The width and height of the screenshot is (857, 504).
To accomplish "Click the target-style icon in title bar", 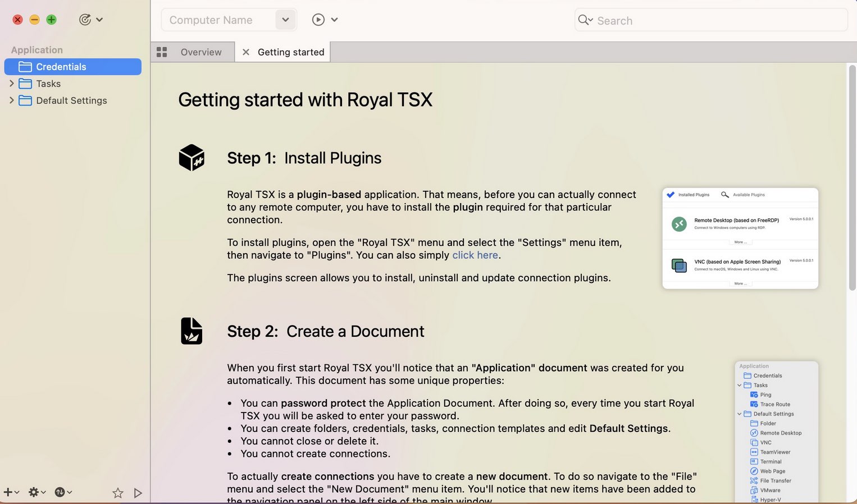I will [x=85, y=20].
